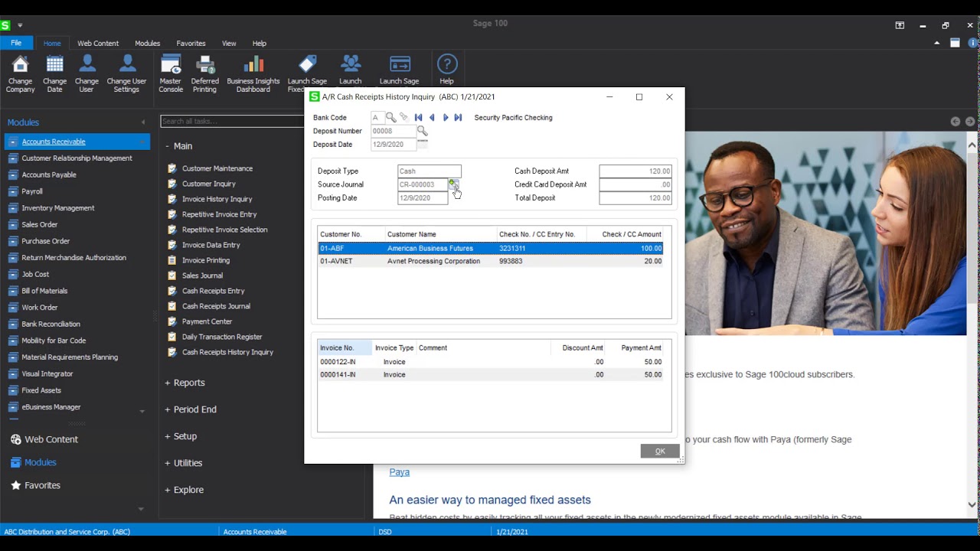Click the blue information icon in the title area
This screenshot has height=551, width=980.
[x=973, y=43]
